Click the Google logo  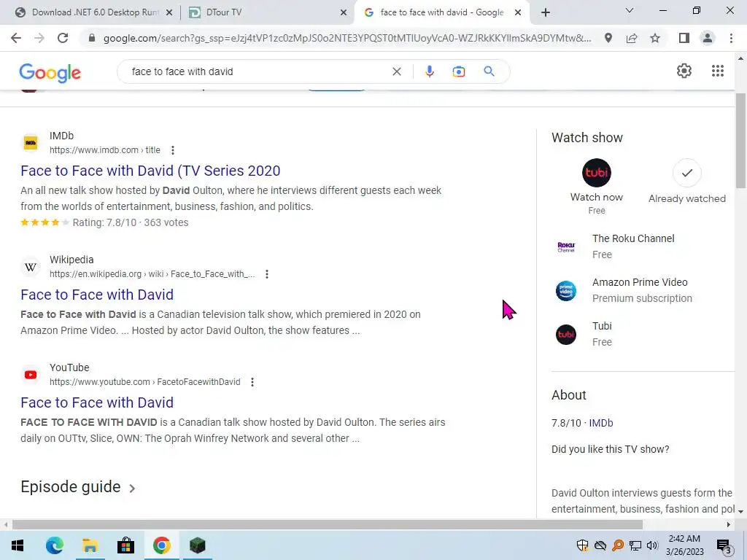50,73
